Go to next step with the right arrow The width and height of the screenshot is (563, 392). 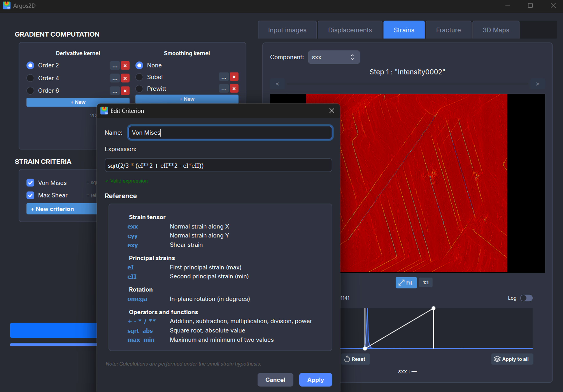pyautogui.click(x=538, y=84)
